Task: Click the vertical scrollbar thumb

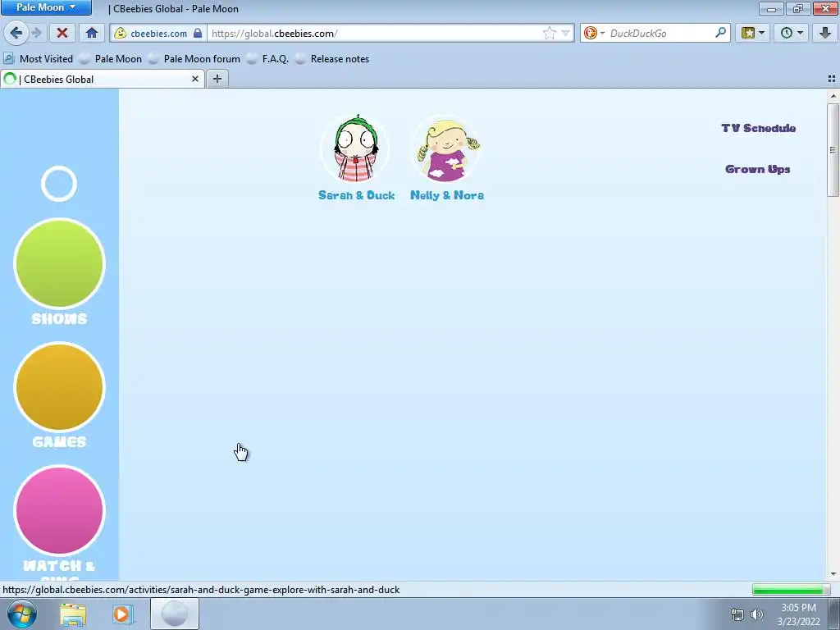Action: click(x=833, y=150)
